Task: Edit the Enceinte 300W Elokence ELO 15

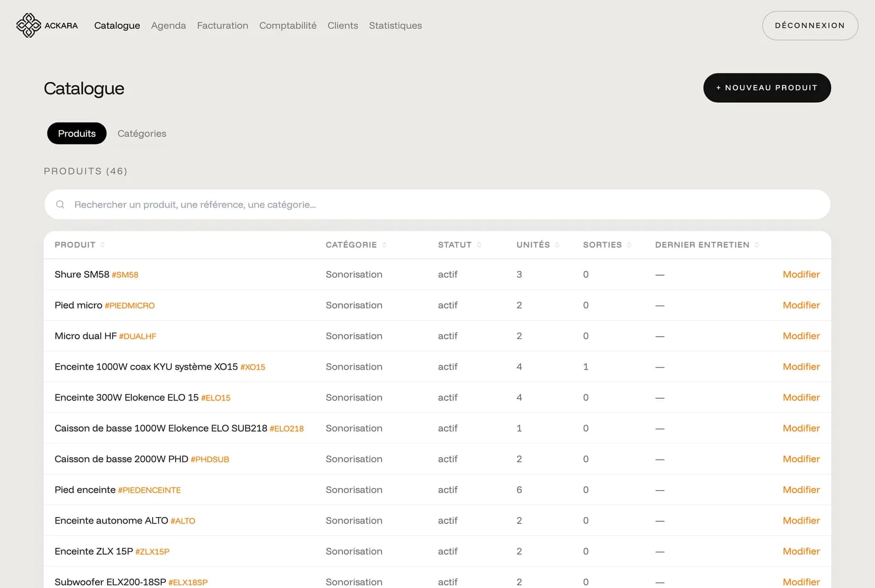Action: [801, 398]
